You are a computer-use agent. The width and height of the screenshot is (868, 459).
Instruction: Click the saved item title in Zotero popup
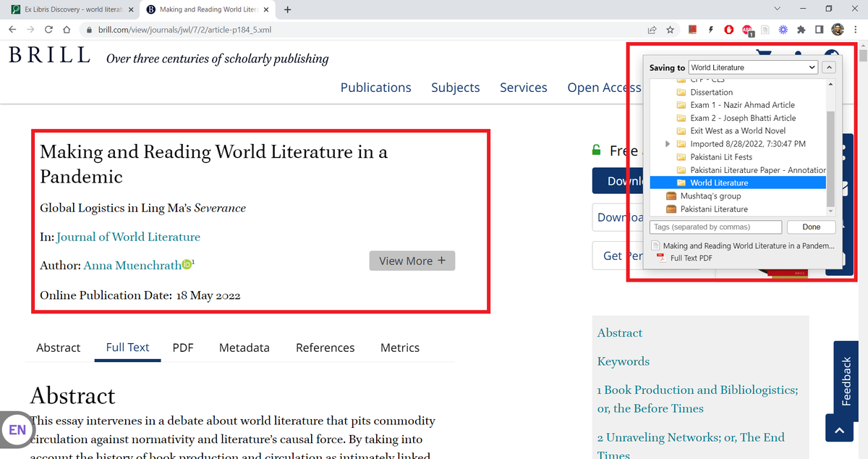[749, 246]
